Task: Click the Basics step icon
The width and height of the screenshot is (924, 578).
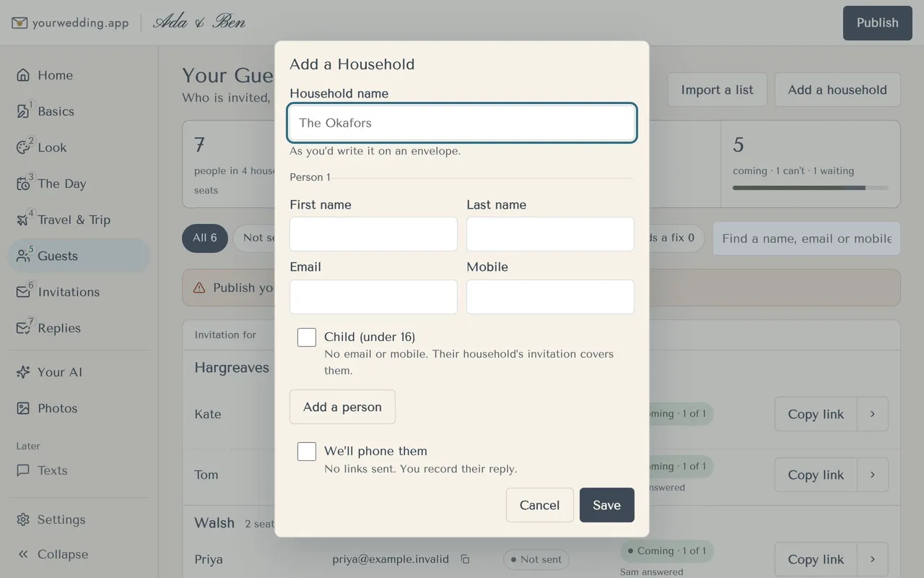Action: [23, 111]
